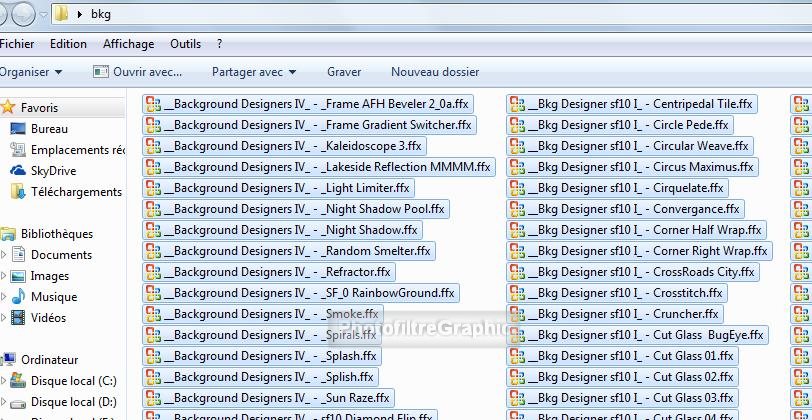The image size is (812, 420).
Task: Open the Affichage menu
Action: [128, 44]
